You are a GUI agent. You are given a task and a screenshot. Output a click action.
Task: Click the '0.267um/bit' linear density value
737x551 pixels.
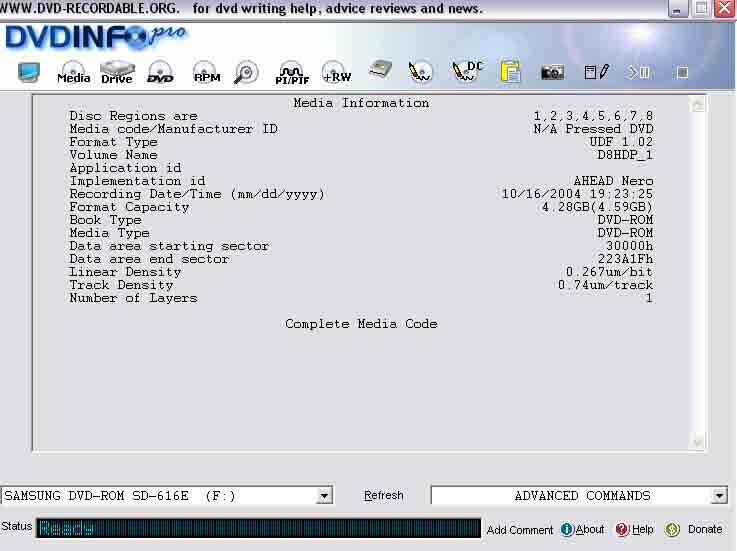coord(609,272)
